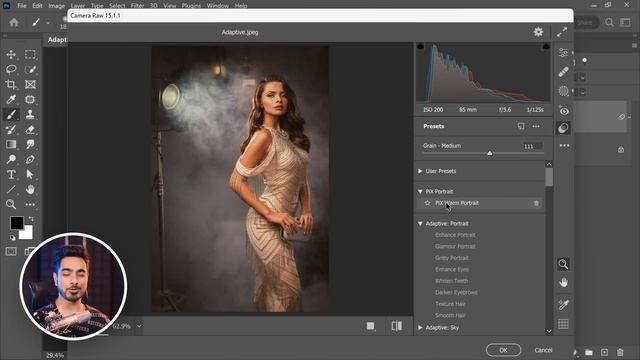Screen dimensions: 640x360
Task: Open Camera Raw more image settings dots
Action: tap(564, 145)
